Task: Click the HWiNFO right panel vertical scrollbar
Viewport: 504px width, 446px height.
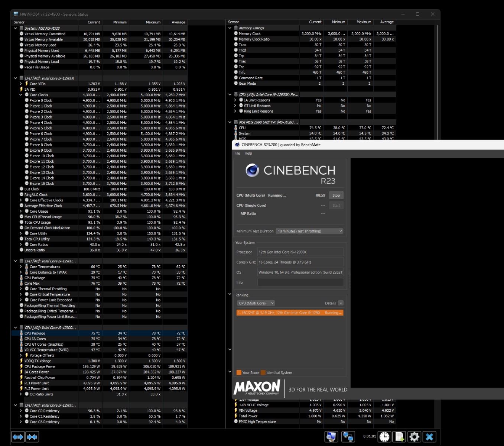Action: (437, 82)
